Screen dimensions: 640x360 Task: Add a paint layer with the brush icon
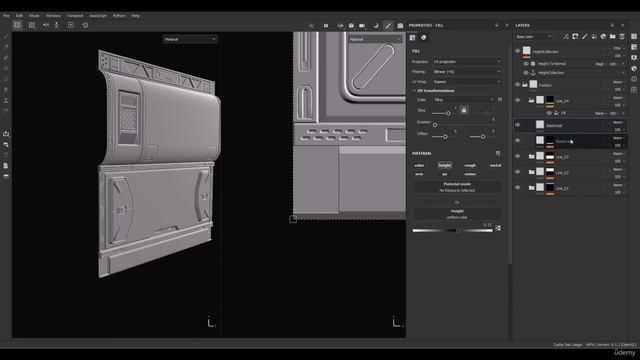(584, 37)
